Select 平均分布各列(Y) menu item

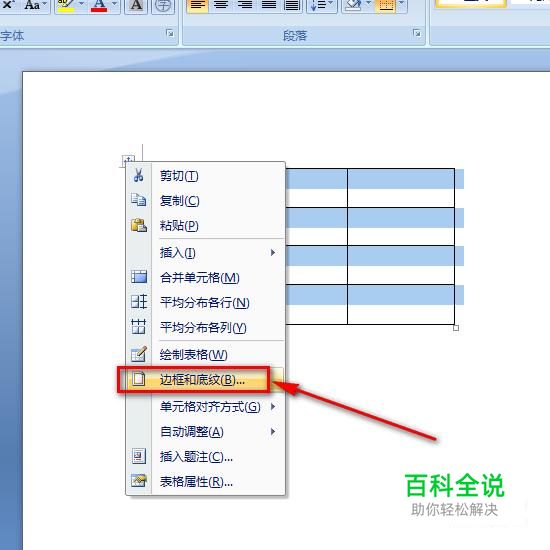coord(205,327)
